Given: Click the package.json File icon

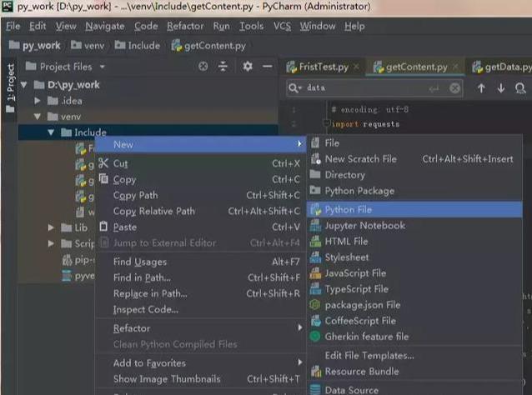Looking at the screenshot, I should tap(315, 304).
